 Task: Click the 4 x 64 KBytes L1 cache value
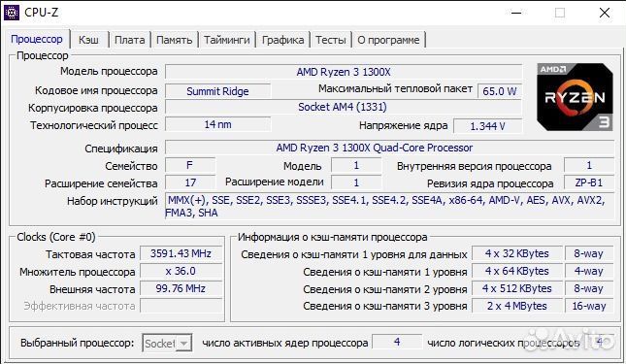[x=517, y=271]
